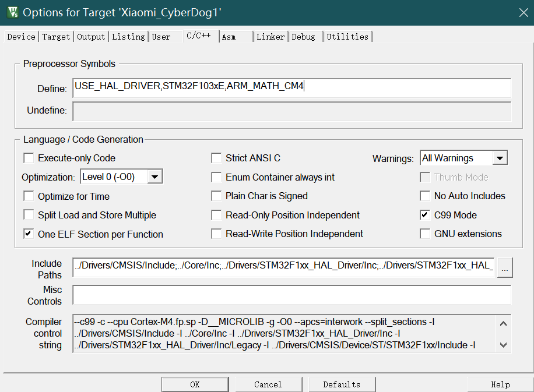Open the Target tab
The width and height of the screenshot is (534, 392).
point(56,37)
